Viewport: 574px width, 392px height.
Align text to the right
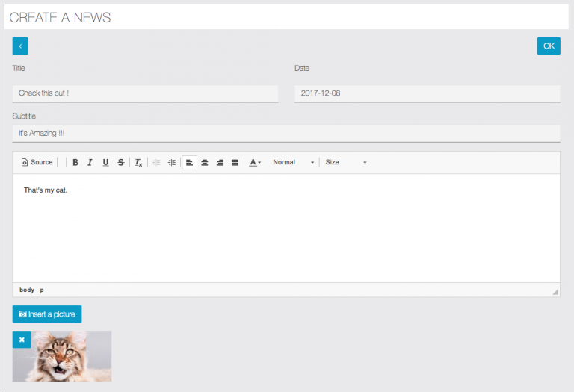(x=220, y=162)
